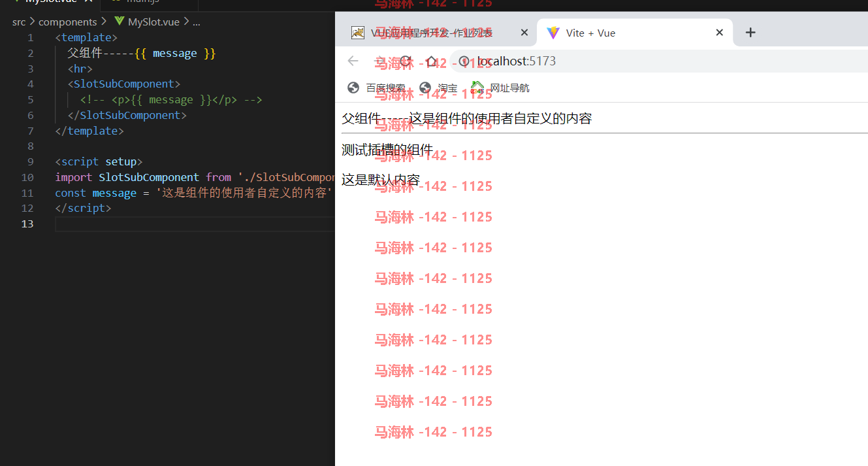Click globe icon of 淘宝 bookmark
Screen dimensions: 868x466
[x=425, y=88]
